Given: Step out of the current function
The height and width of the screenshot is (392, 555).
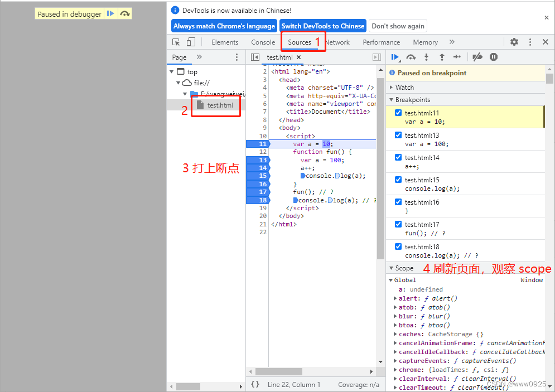Looking at the screenshot, I should [x=442, y=57].
